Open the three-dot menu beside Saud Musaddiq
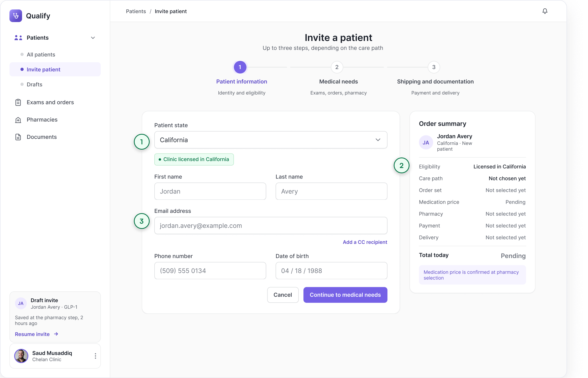The width and height of the screenshot is (588, 378). point(95,356)
